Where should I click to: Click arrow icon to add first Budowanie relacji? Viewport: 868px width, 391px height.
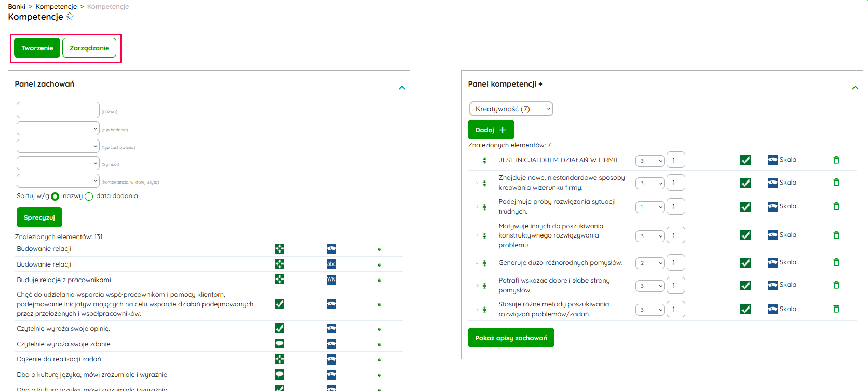[379, 249]
